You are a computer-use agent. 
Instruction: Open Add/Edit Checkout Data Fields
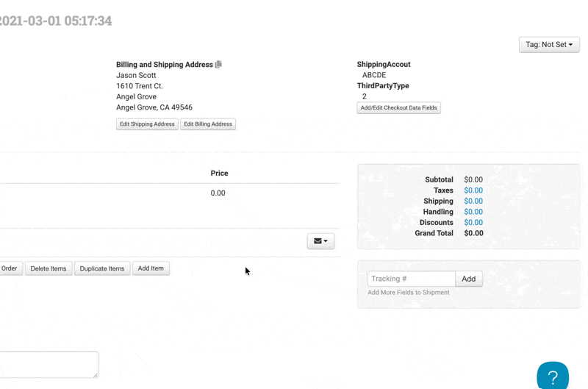pyautogui.click(x=398, y=108)
